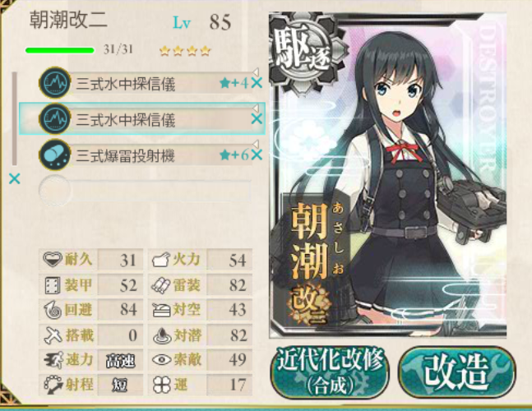Open 近代化改修 (合成) modernization
Viewport: 532px width, 411px height.
(x=330, y=372)
